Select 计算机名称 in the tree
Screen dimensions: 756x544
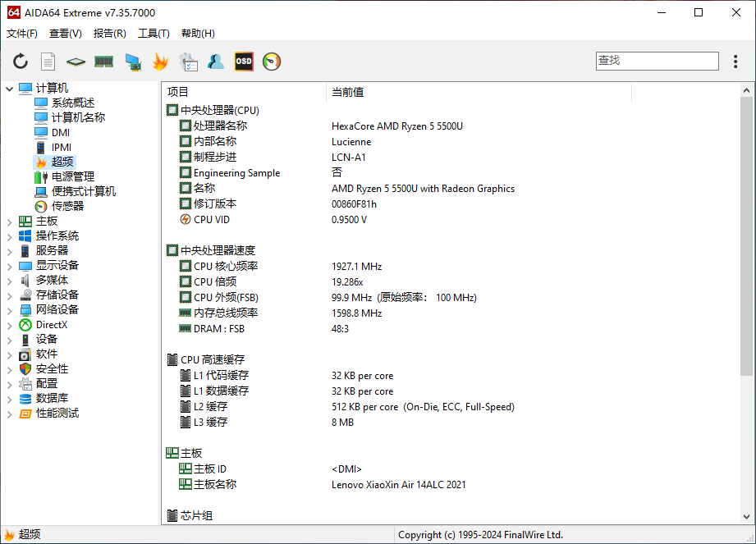coord(78,117)
